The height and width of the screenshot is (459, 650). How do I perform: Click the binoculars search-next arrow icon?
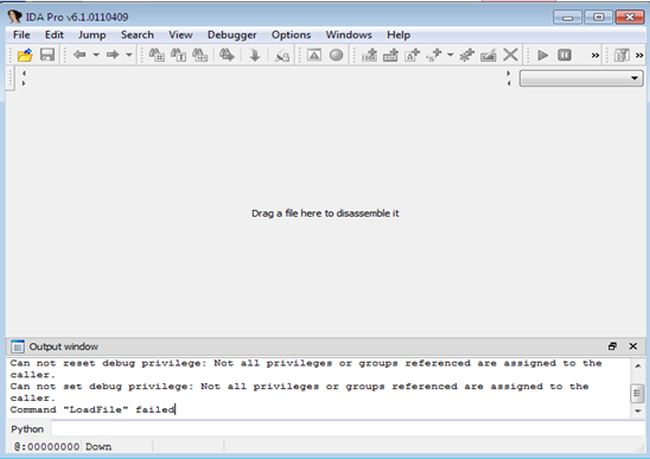227,55
